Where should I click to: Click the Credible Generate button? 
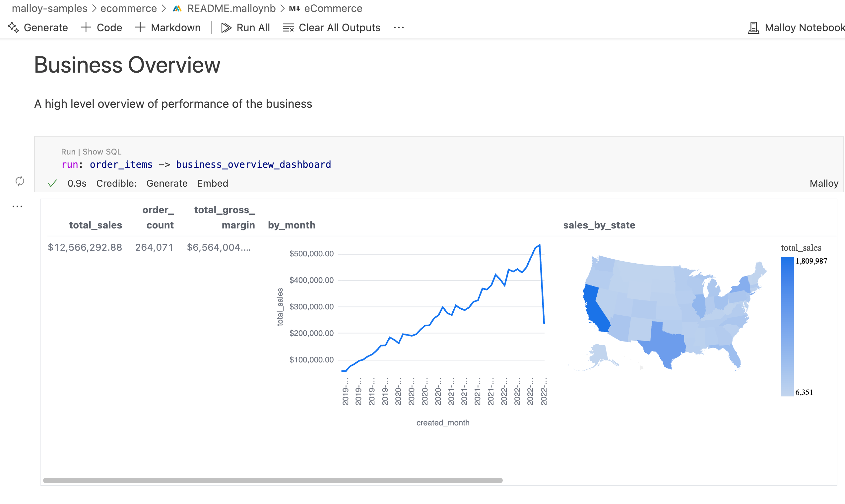point(167,183)
